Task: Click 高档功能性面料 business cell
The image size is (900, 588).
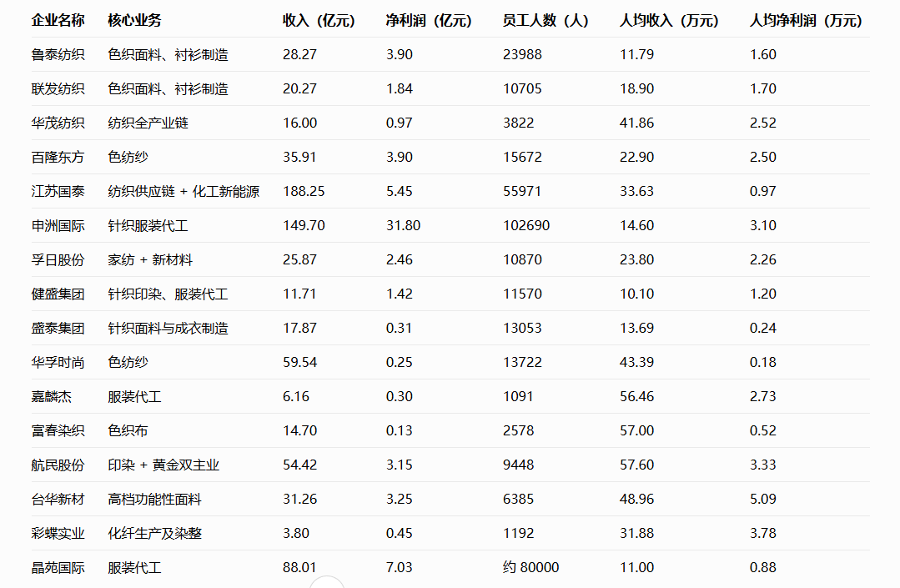Action: click(x=155, y=499)
